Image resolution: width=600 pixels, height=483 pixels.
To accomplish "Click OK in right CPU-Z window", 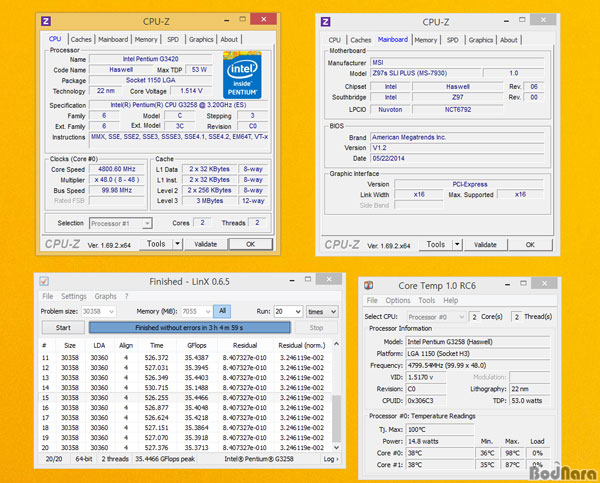I will [x=530, y=245].
